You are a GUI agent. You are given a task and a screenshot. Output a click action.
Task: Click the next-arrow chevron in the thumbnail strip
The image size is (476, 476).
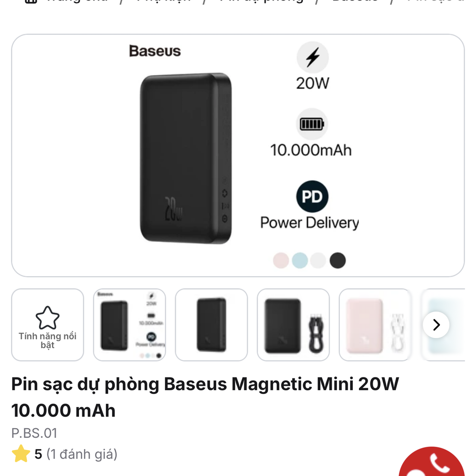pyautogui.click(x=436, y=325)
